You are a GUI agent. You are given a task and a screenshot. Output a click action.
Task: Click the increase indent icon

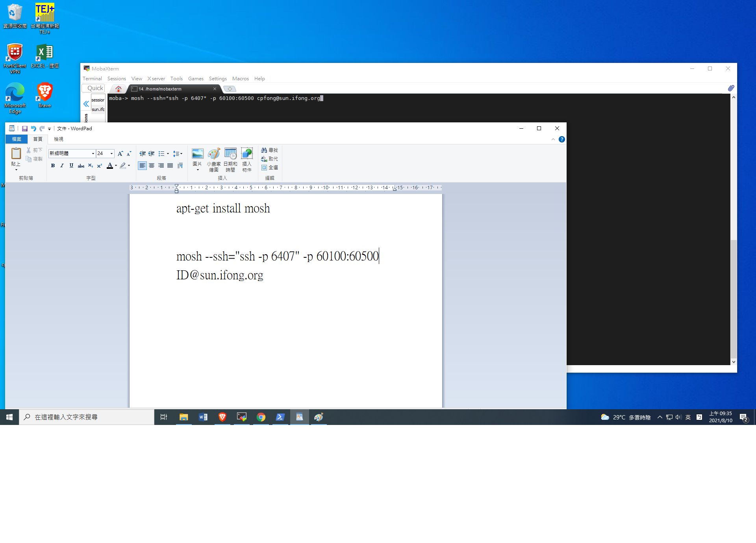(151, 153)
